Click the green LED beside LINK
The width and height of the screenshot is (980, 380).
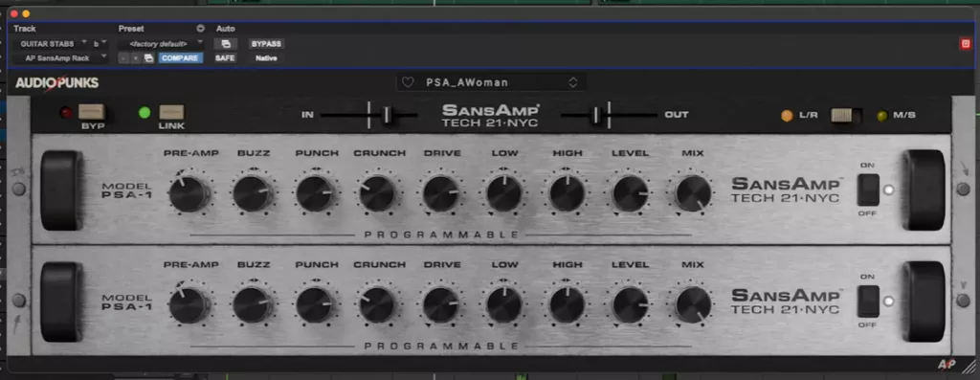[145, 113]
